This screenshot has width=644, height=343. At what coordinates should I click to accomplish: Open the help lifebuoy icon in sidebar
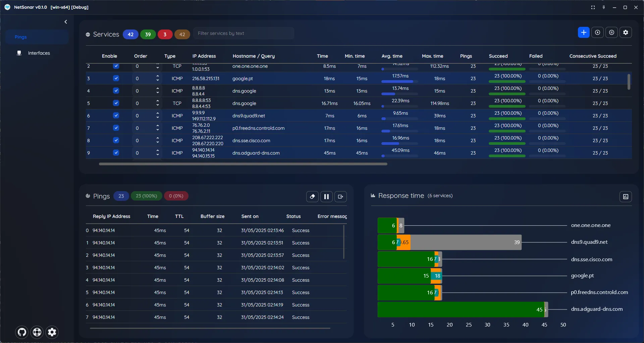pyautogui.click(x=37, y=332)
